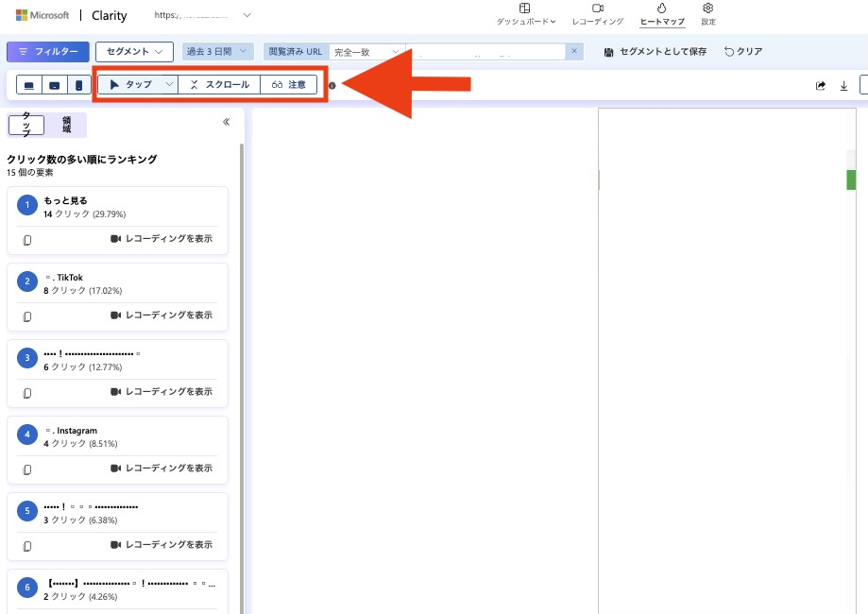Click セグメントとして保存 save segment

[x=655, y=52]
